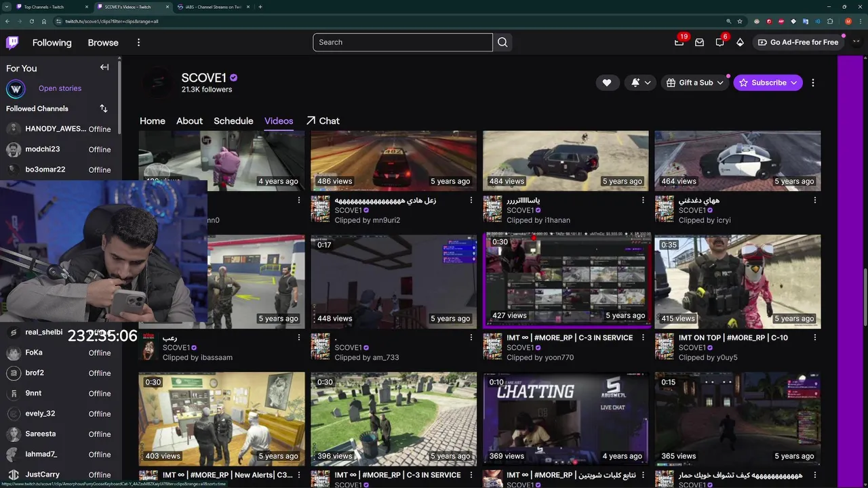Open followed channel FoKa
This screenshot has height=488, width=868.
click(x=60, y=352)
